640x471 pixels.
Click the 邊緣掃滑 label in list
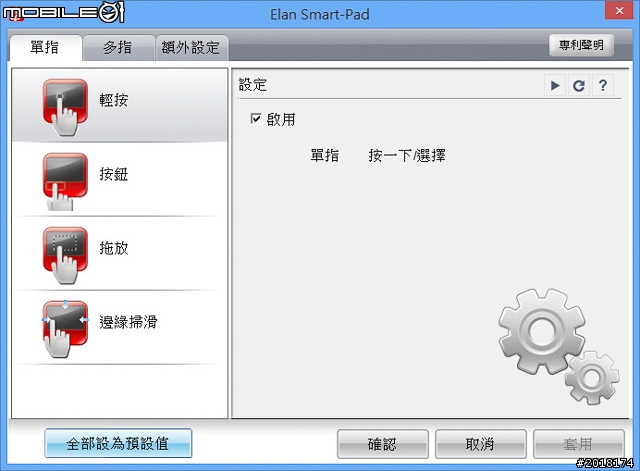coord(129,322)
